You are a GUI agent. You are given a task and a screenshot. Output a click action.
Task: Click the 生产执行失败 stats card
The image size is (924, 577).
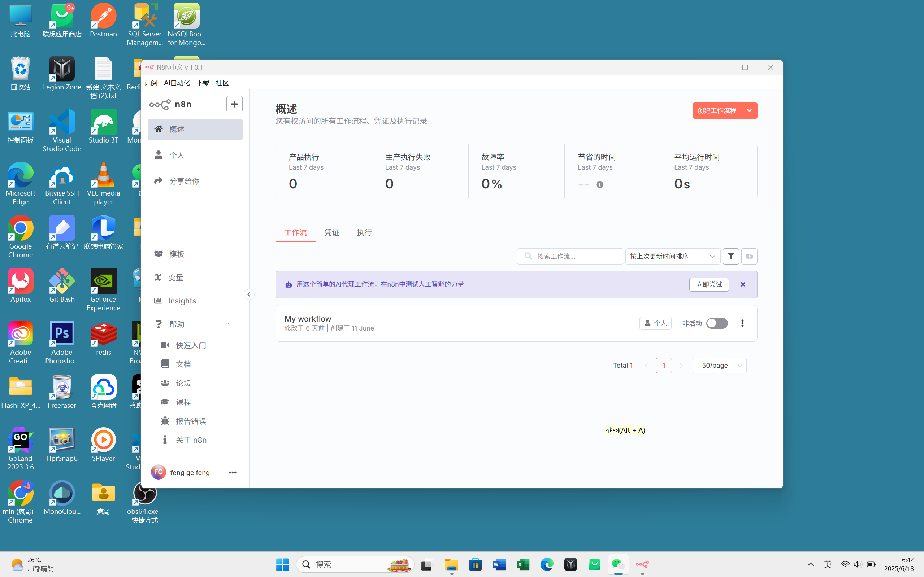point(420,171)
